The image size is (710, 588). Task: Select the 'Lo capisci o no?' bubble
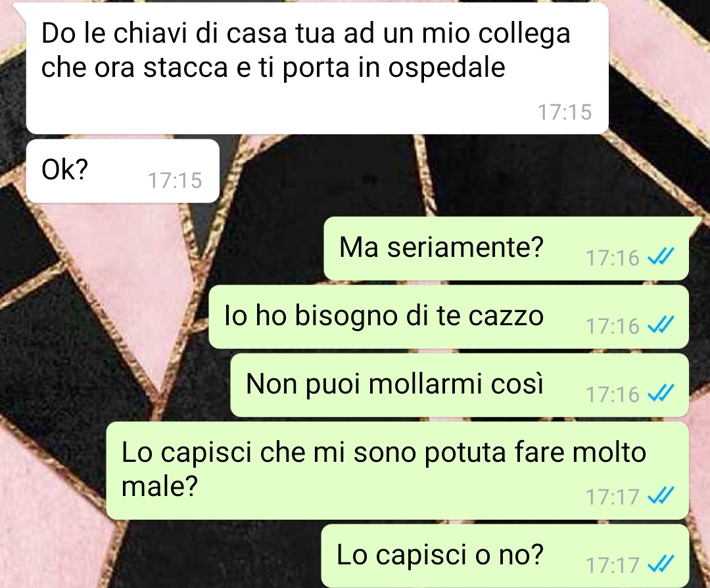(x=505, y=556)
